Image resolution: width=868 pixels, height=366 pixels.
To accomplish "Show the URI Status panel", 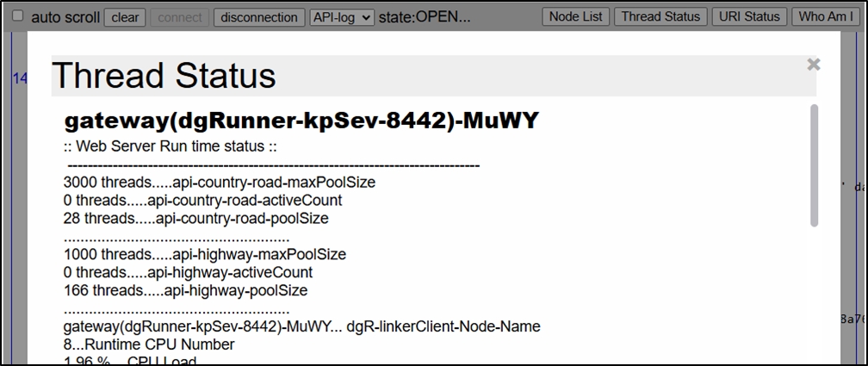I will click(749, 16).
